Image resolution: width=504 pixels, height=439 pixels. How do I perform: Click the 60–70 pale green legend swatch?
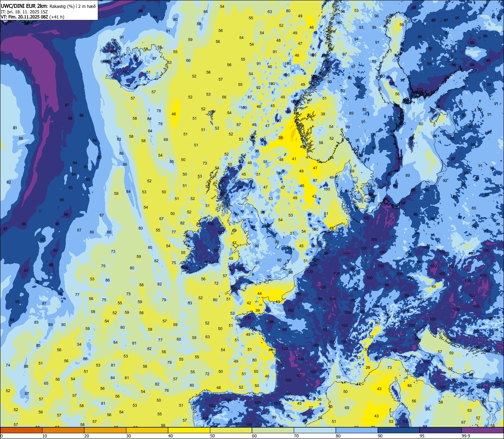click(273, 430)
